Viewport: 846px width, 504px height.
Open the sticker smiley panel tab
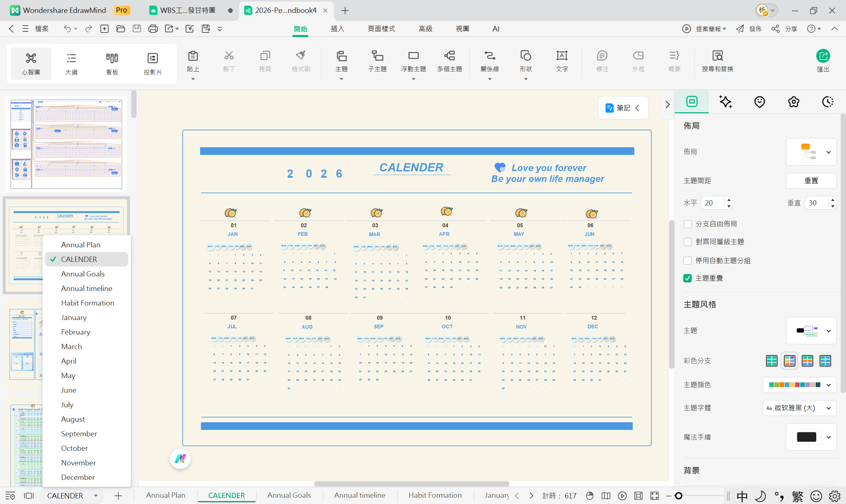pyautogui.click(x=759, y=101)
